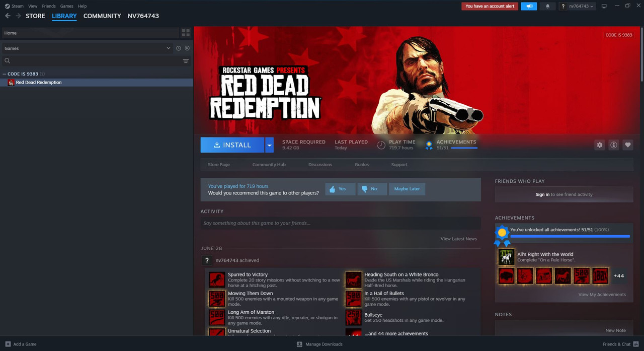Click the activity status text field
This screenshot has width=644, height=351.
tap(341, 223)
